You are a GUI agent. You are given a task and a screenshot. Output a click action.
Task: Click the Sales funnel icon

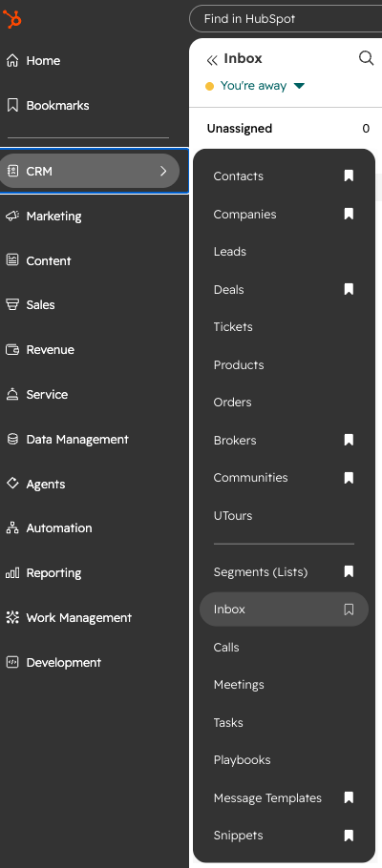12,304
